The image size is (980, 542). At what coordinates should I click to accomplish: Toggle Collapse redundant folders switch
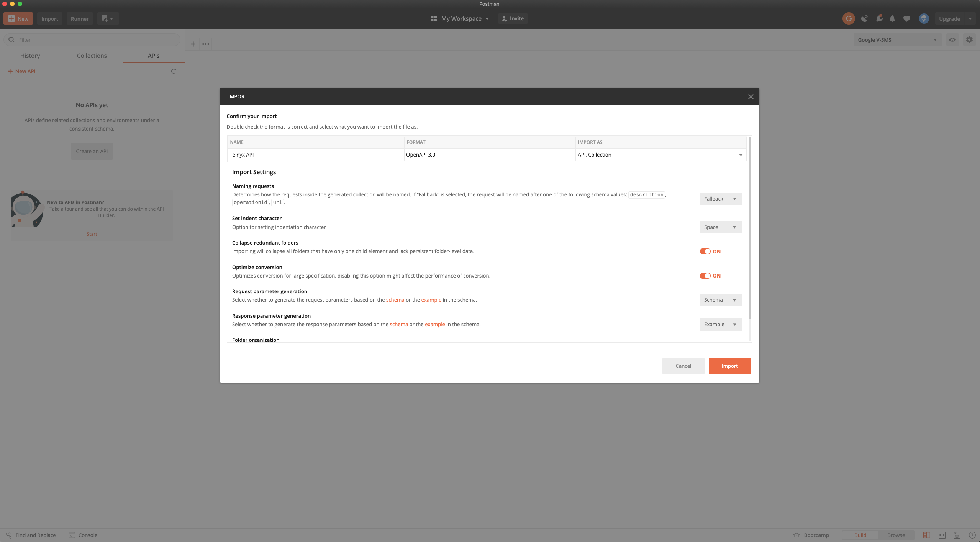click(x=705, y=251)
